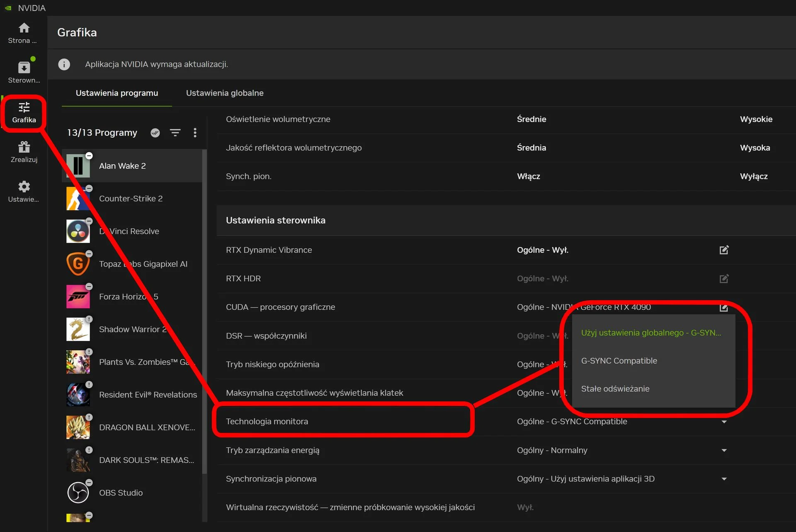Expand the Tryb zarządzania energią dropdown

724,450
